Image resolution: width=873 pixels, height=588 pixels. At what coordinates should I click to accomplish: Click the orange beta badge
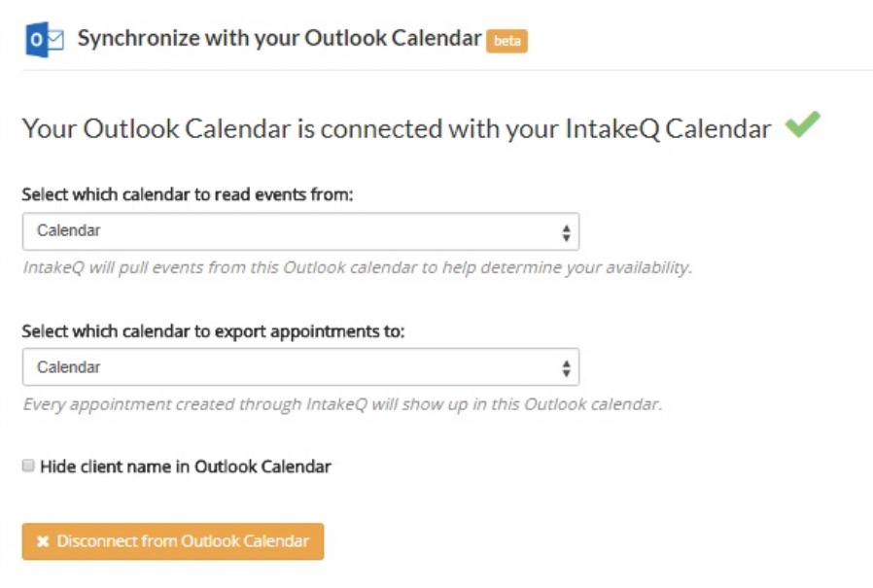point(506,41)
